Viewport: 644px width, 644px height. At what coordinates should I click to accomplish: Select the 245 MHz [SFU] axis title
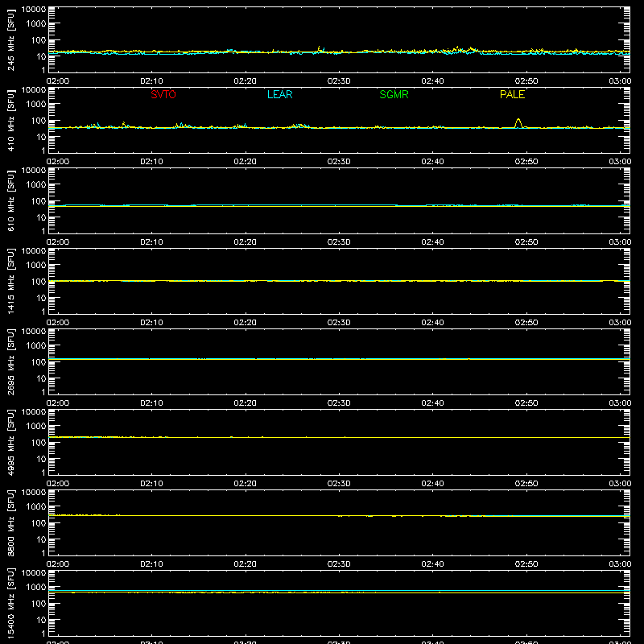coord(10,39)
